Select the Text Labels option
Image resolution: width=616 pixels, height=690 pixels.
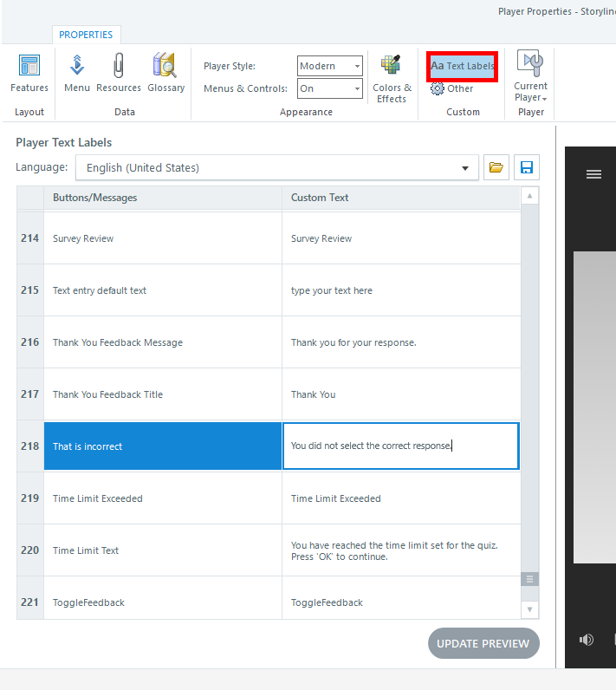click(x=462, y=66)
